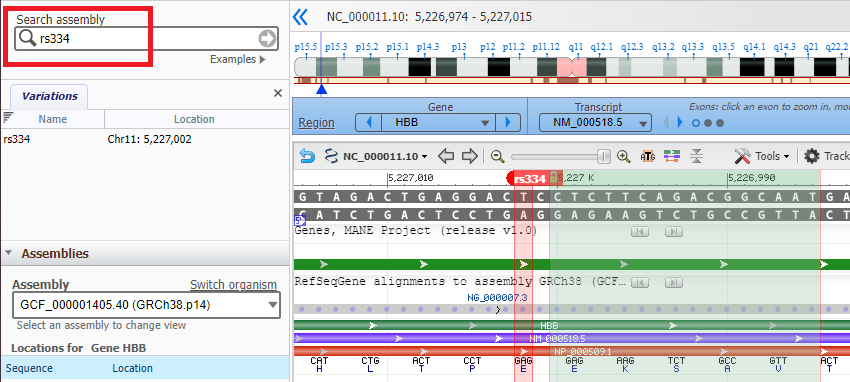Open the NM_000518.5 transcript dropdown
Viewport: 850px width, 382px height.
[x=595, y=123]
